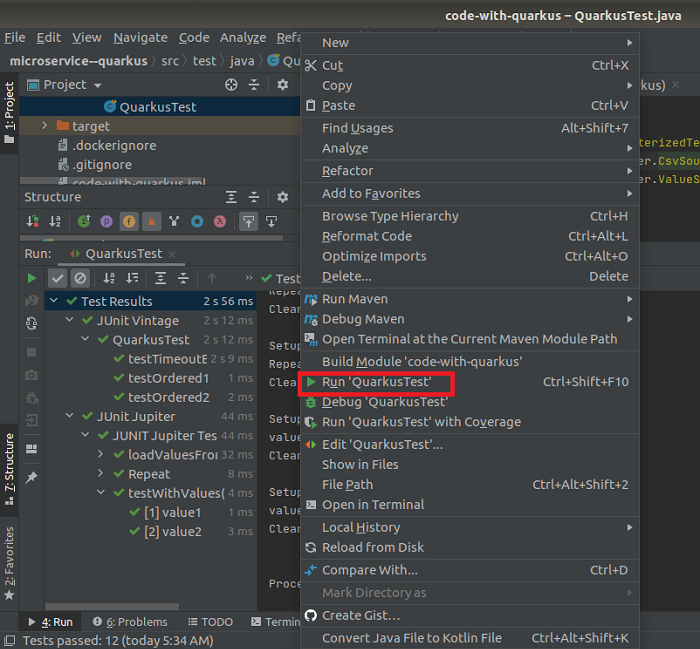This screenshot has height=649, width=700.
Task: Open the Project panel settings gear
Action: click(282, 85)
